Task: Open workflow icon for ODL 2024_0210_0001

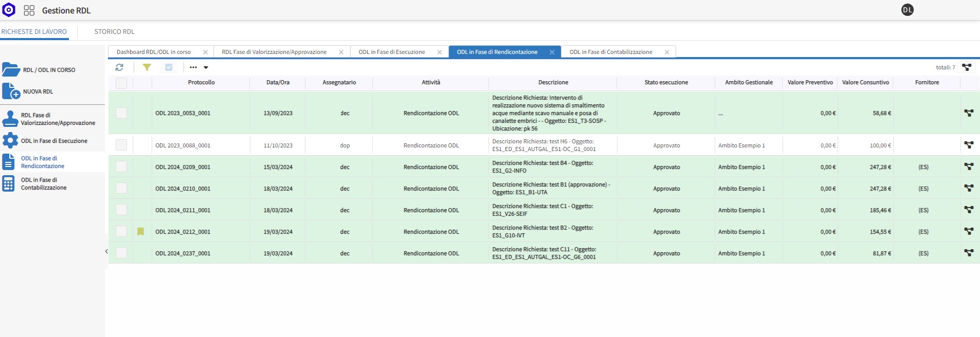Action: pos(969,189)
